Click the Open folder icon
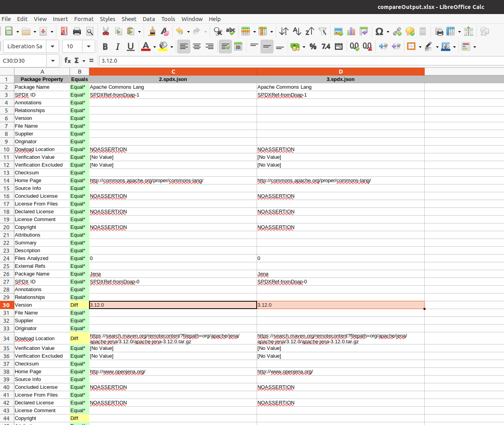Viewport: 504px width, 425px height. tap(26, 32)
